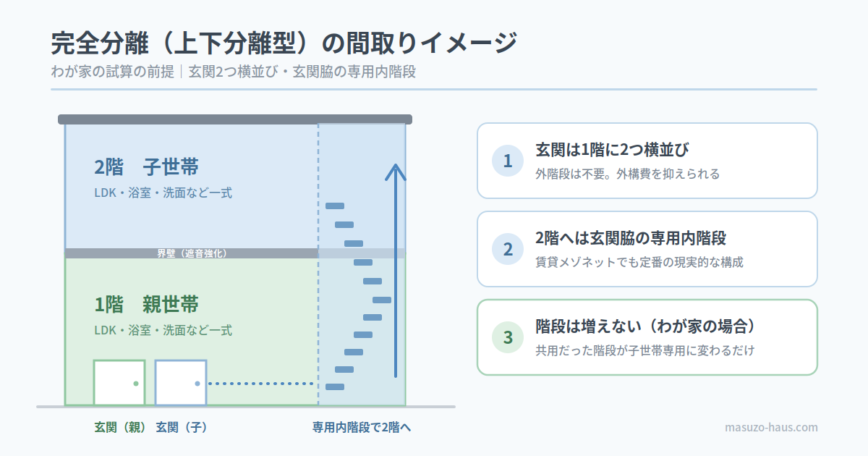This screenshot has width=868, height=456.
Task: Click the main title 完全分離 heading
Action: pos(284,43)
